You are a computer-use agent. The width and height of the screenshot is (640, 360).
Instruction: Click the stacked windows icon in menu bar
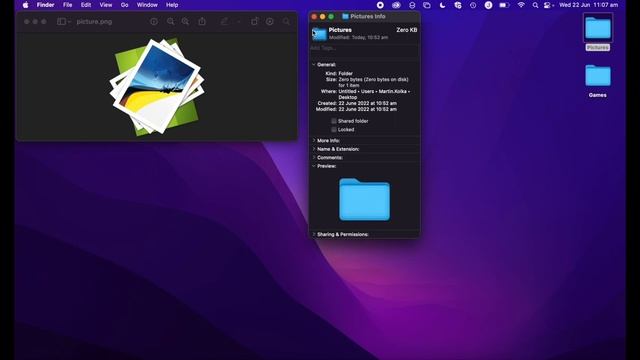coord(427,5)
